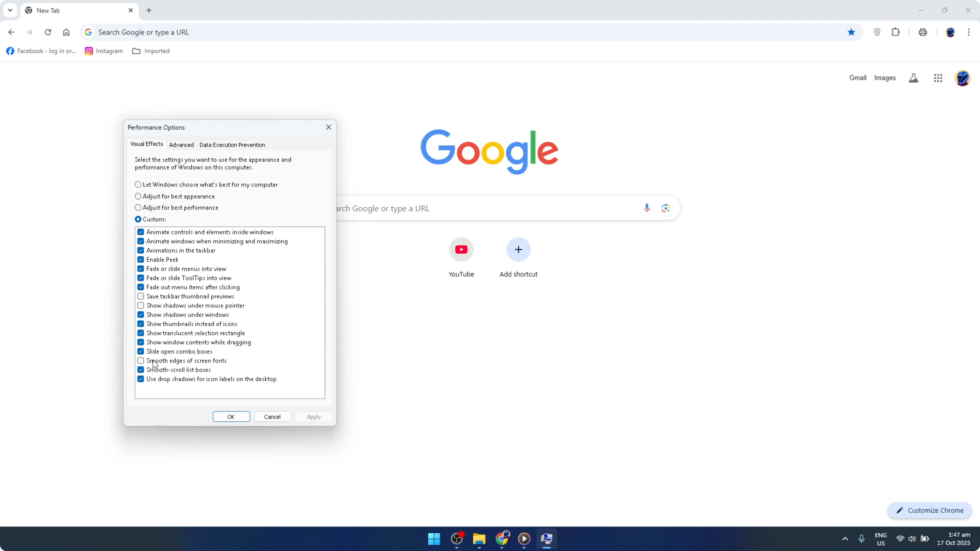
Task: Open the shield extension icon
Action: point(877,32)
